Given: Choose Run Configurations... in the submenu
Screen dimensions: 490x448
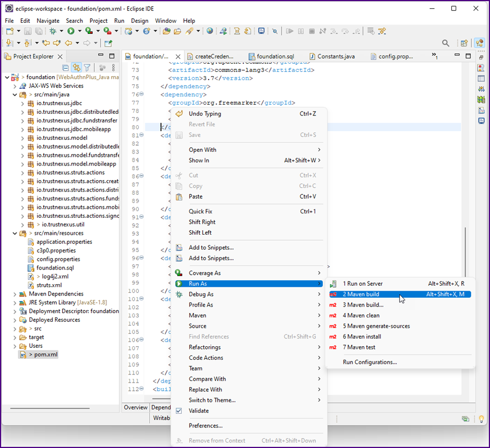Looking at the screenshot, I should pos(369,362).
